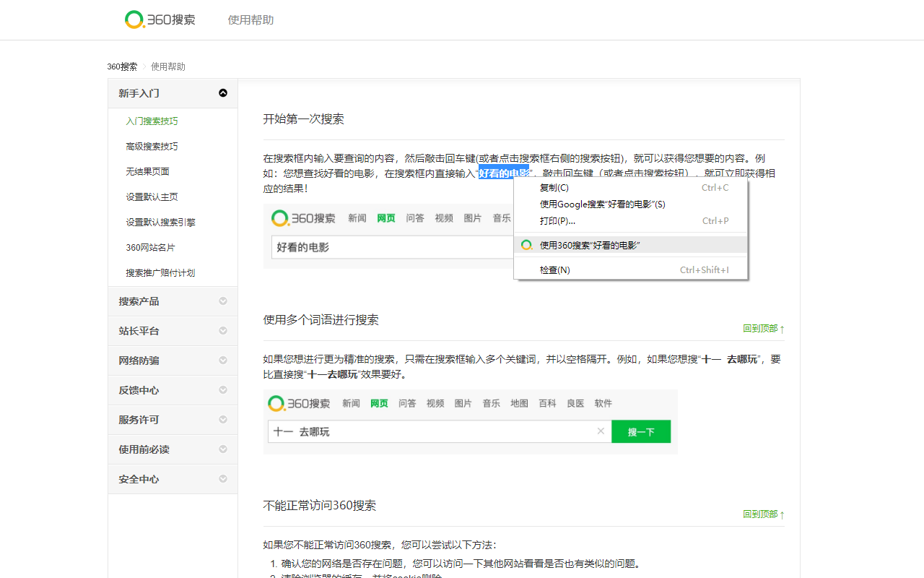Image resolution: width=924 pixels, height=578 pixels.
Task: Click the 360搜索 breadcrumb link
Action: [x=122, y=66]
